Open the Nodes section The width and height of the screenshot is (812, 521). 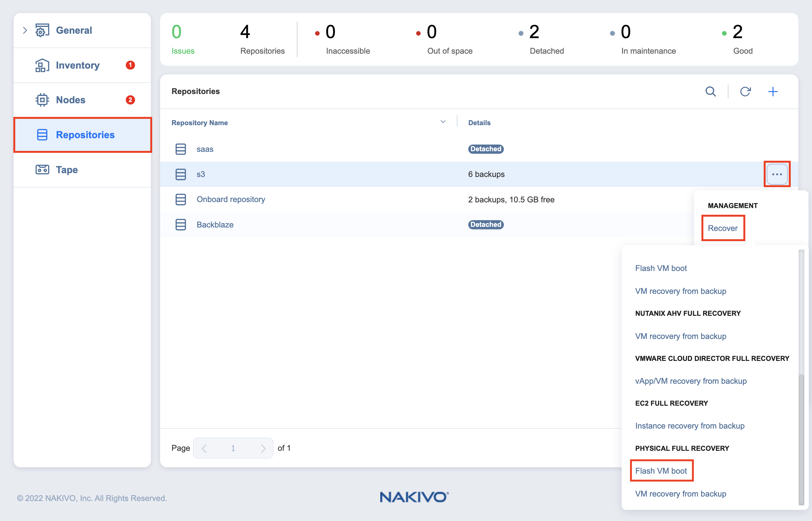tap(71, 100)
